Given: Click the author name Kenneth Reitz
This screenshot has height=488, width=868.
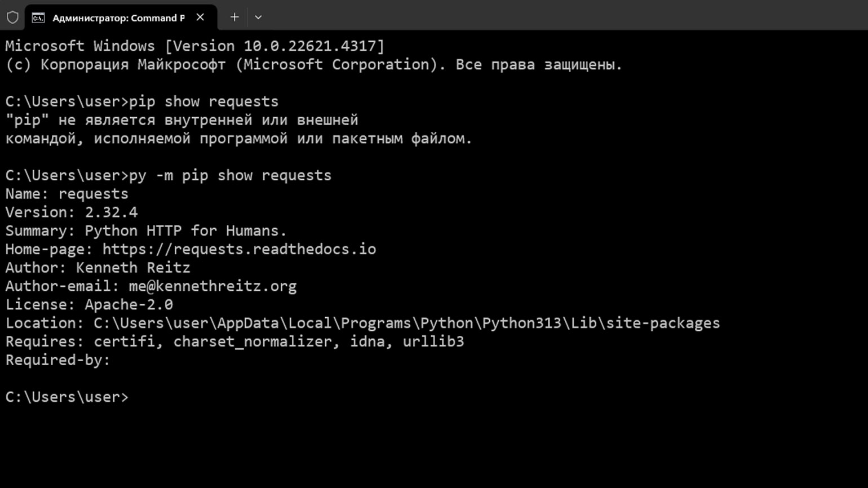Looking at the screenshot, I should pos(133,268).
